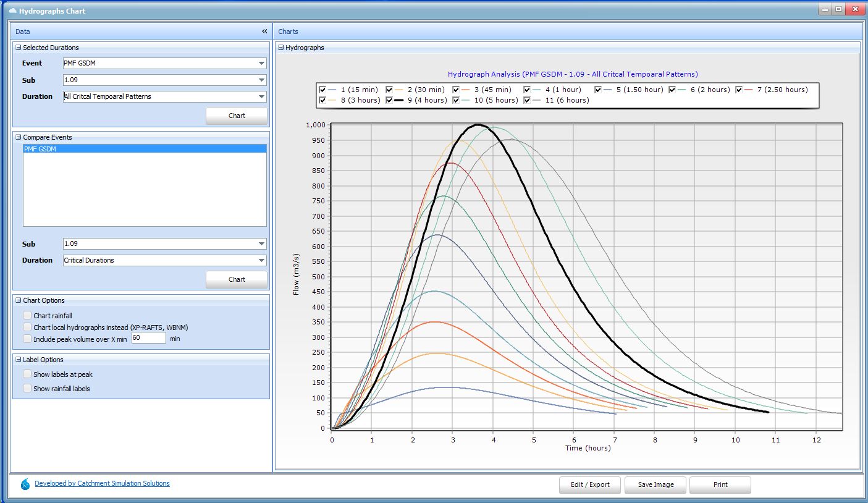Screen dimensions: 868x503
Task: Click the Edit / Export button
Action: tap(590, 484)
